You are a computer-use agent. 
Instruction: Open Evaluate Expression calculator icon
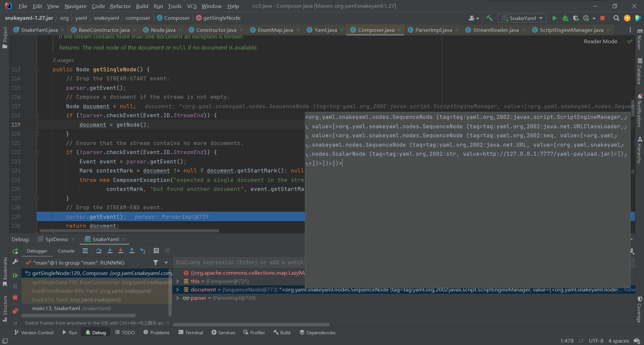(156, 251)
